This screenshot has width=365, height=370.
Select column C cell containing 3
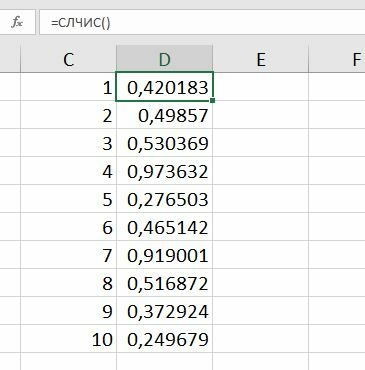coord(69,142)
